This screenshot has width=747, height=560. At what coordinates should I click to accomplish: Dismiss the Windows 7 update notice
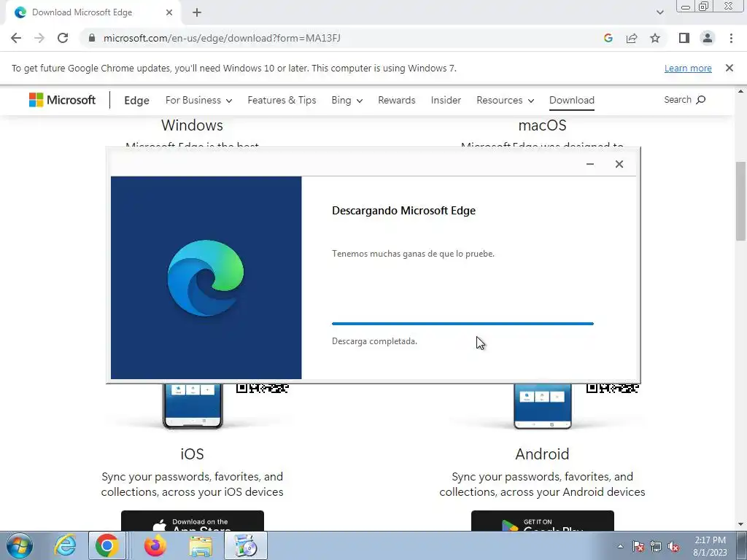729,68
